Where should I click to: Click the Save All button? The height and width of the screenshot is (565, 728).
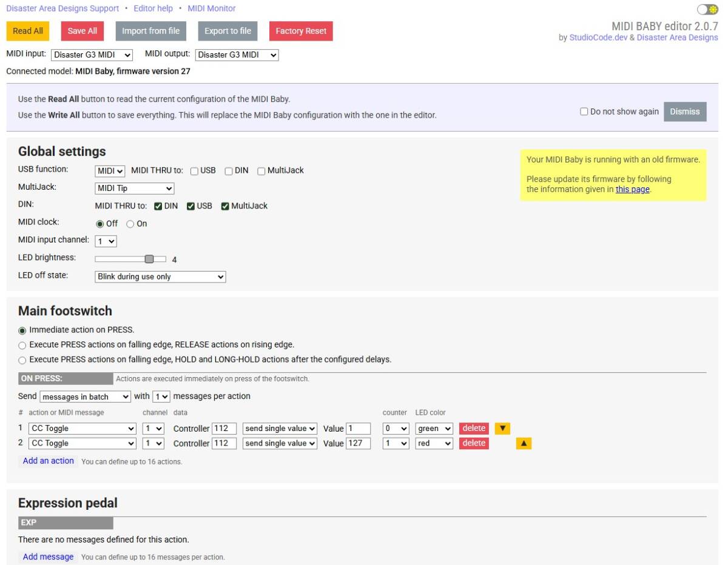click(x=82, y=31)
